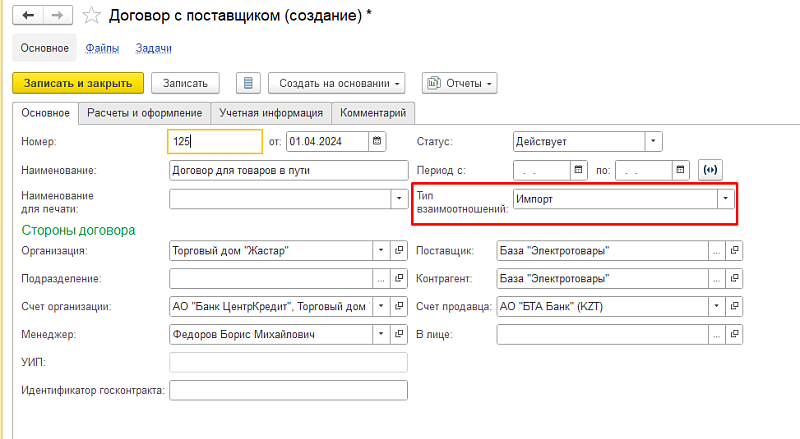Click the period selection button next to the period dates
The image size is (800, 439).
point(710,170)
